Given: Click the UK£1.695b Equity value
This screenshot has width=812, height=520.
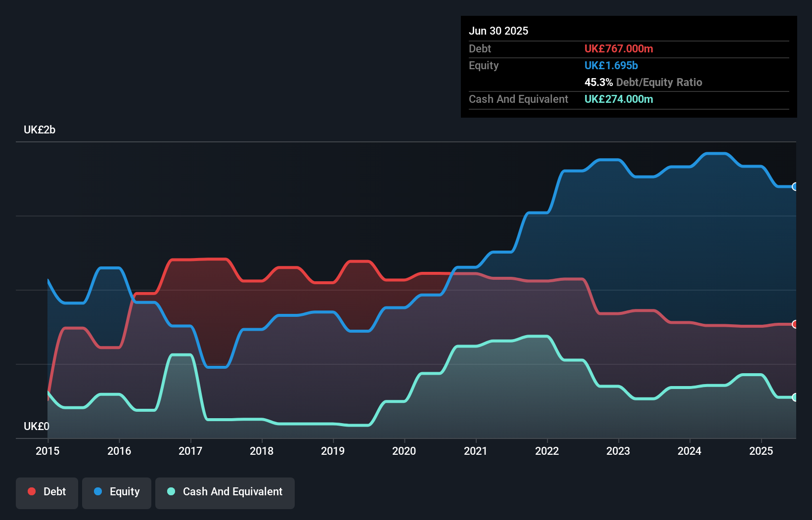Looking at the screenshot, I should 611,65.
